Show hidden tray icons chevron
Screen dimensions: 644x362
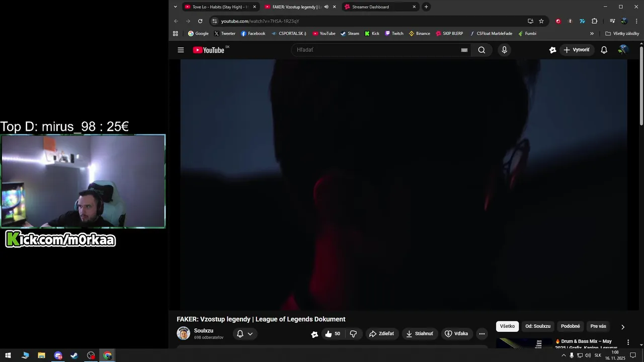coord(563,355)
